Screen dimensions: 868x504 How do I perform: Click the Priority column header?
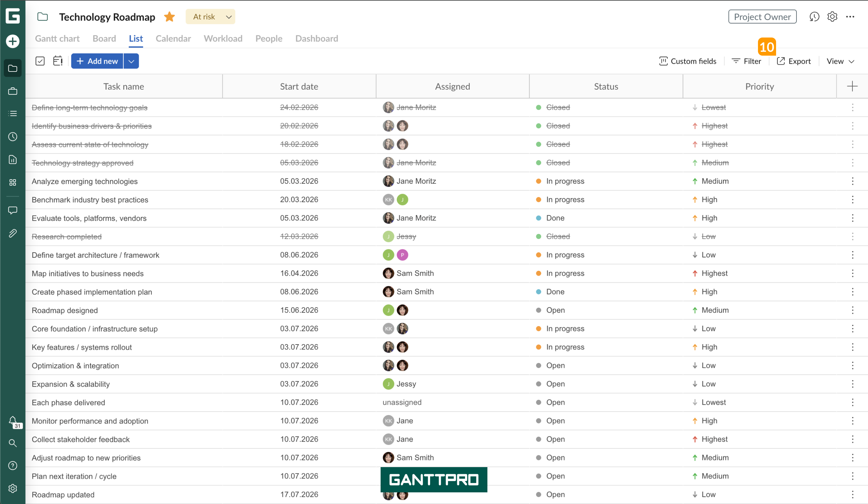pyautogui.click(x=760, y=86)
